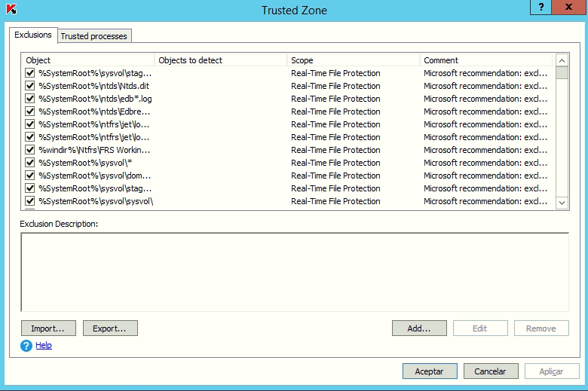Click the title bar help question button

[541, 7]
